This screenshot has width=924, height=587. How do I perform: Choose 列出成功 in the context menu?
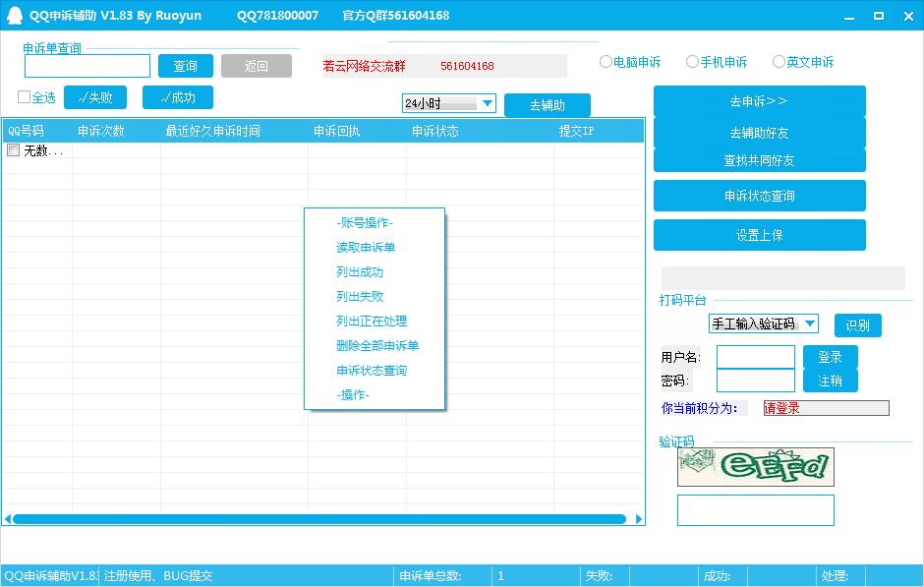[x=360, y=272]
